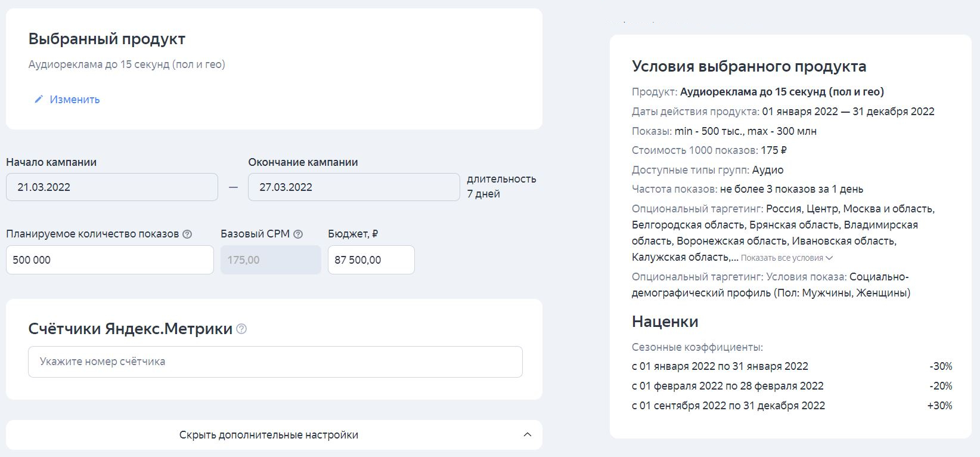The width and height of the screenshot is (980, 457).
Task: Click the Счётчики Яндекс.Метрики heading
Action: pyautogui.click(x=130, y=329)
